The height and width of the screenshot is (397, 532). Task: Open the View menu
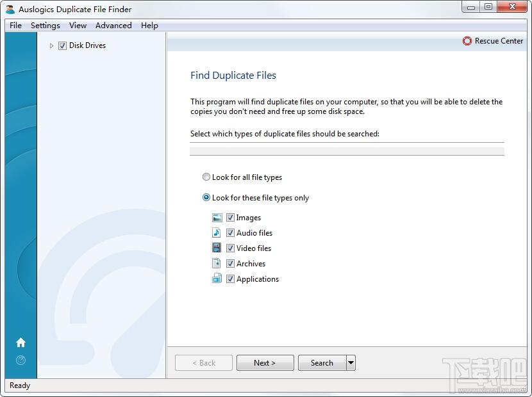(78, 26)
